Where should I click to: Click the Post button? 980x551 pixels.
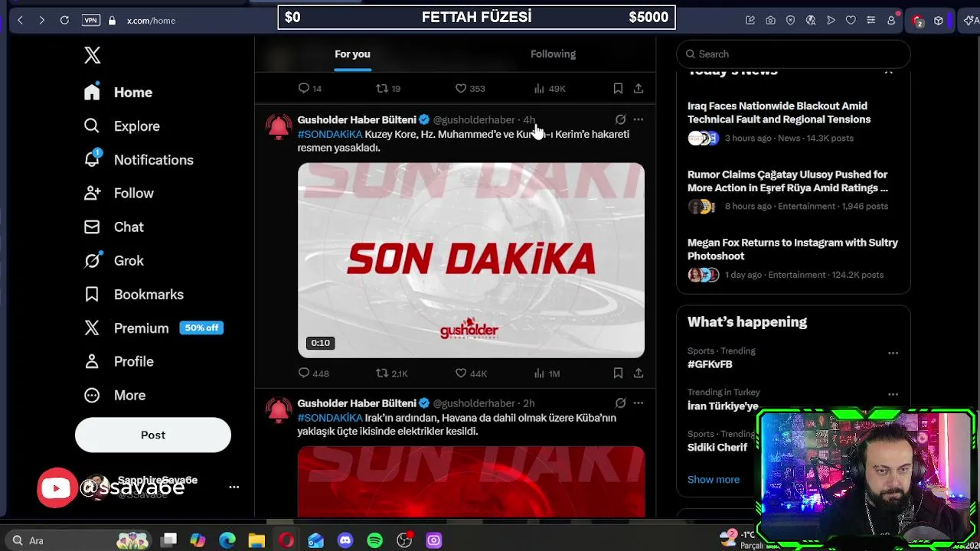click(x=152, y=435)
